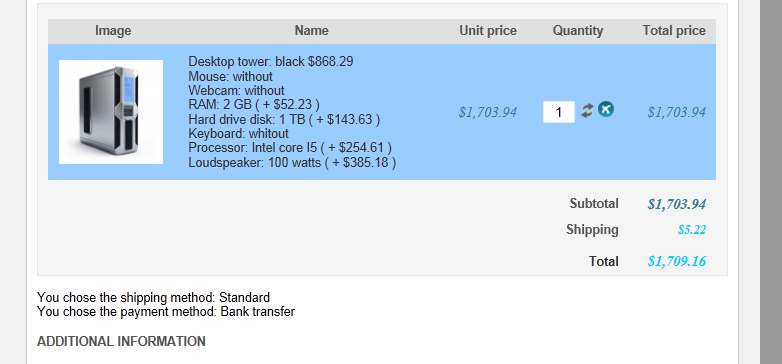Image resolution: width=782 pixels, height=364 pixels.
Task: Click the Shipping cost $5.22
Action: 692,230
